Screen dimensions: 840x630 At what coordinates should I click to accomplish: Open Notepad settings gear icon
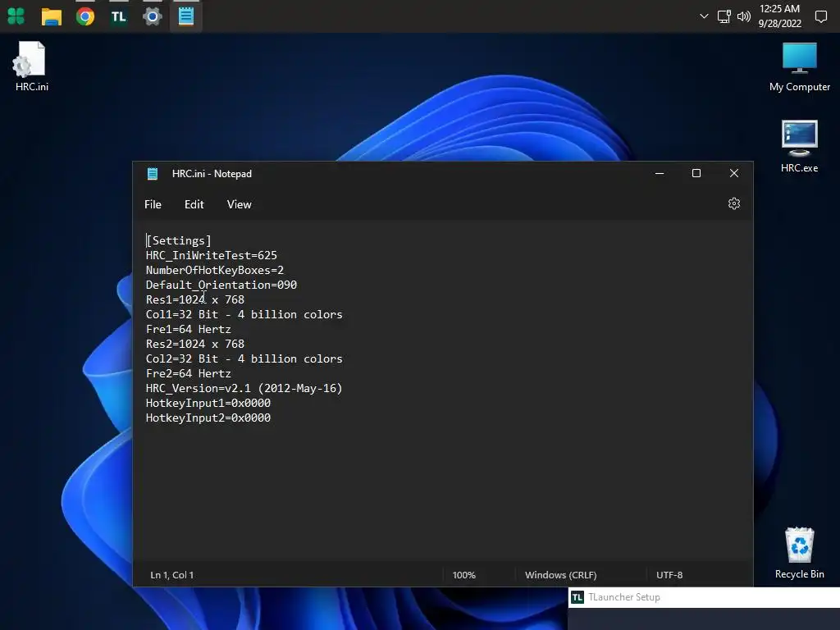coord(734,203)
